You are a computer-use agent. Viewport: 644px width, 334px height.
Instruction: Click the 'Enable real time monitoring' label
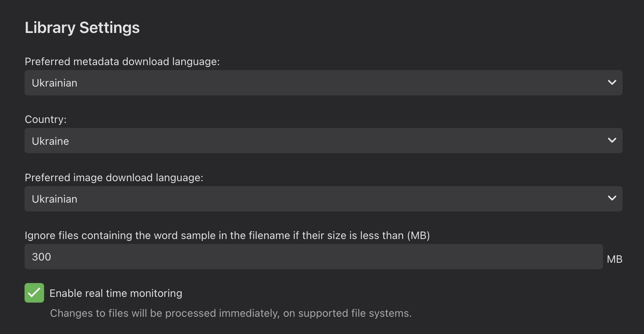pos(116,293)
